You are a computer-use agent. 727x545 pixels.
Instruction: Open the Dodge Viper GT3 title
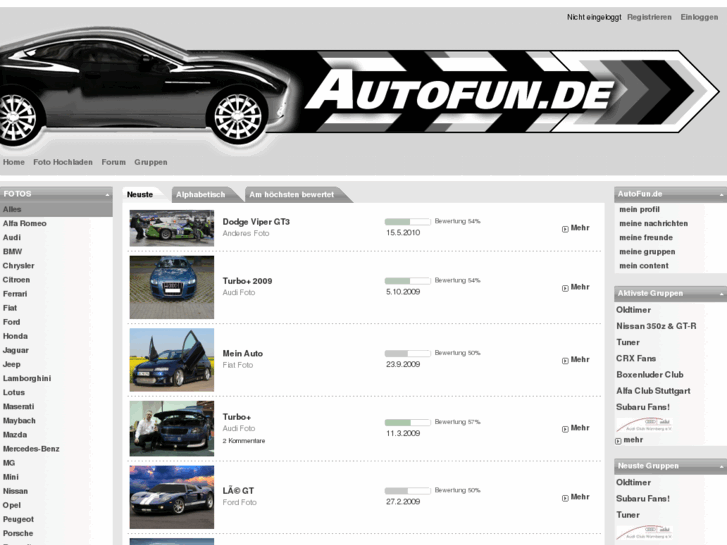pos(256,222)
